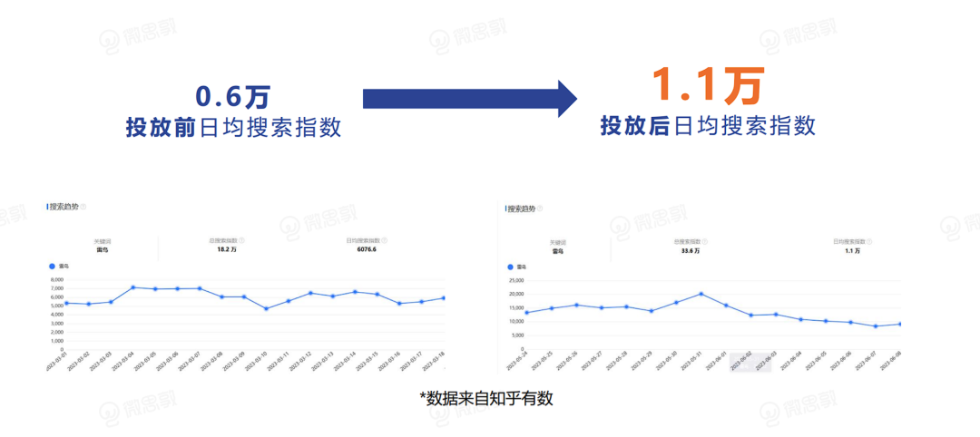Click help icon next to 总搜索指数 above 18.2万

(x=242, y=241)
